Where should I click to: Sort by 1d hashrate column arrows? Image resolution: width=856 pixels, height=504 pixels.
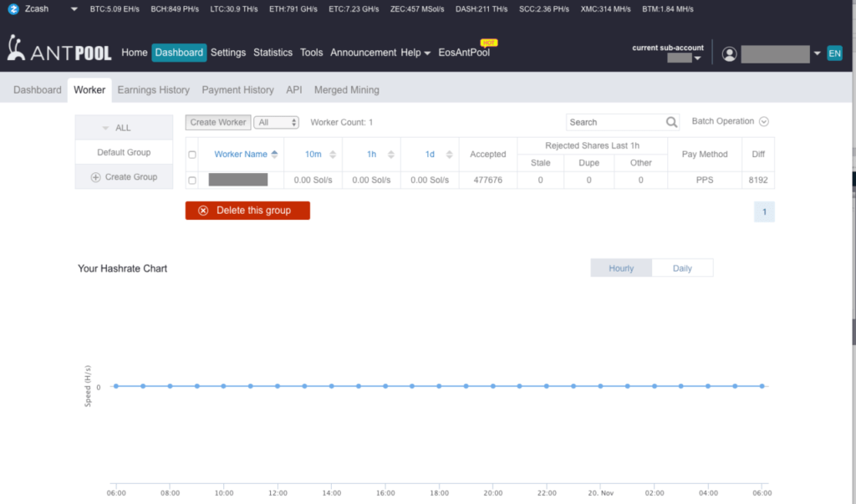[449, 155]
